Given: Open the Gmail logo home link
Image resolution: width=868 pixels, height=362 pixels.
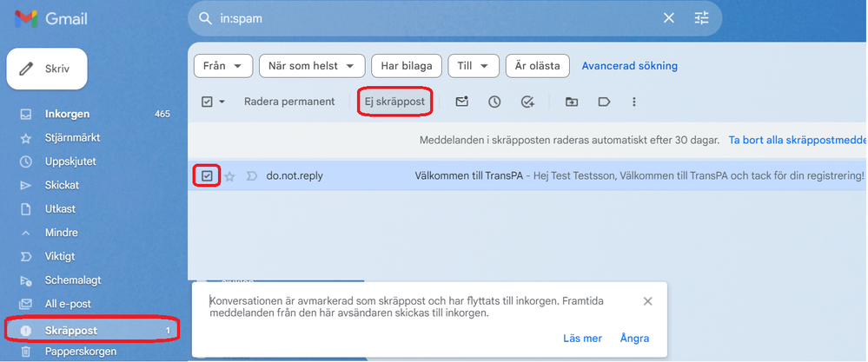Looking at the screenshot, I should pyautogui.click(x=51, y=19).
